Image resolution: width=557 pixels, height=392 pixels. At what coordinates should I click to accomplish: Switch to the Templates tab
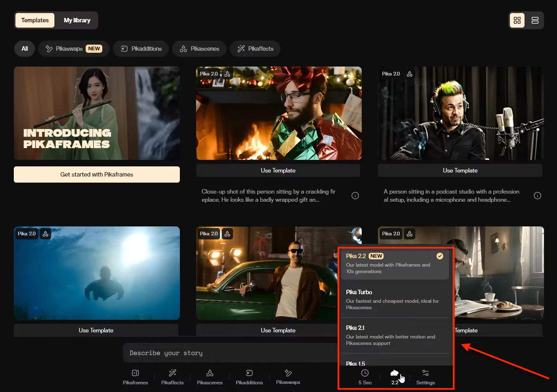(35, 20)
